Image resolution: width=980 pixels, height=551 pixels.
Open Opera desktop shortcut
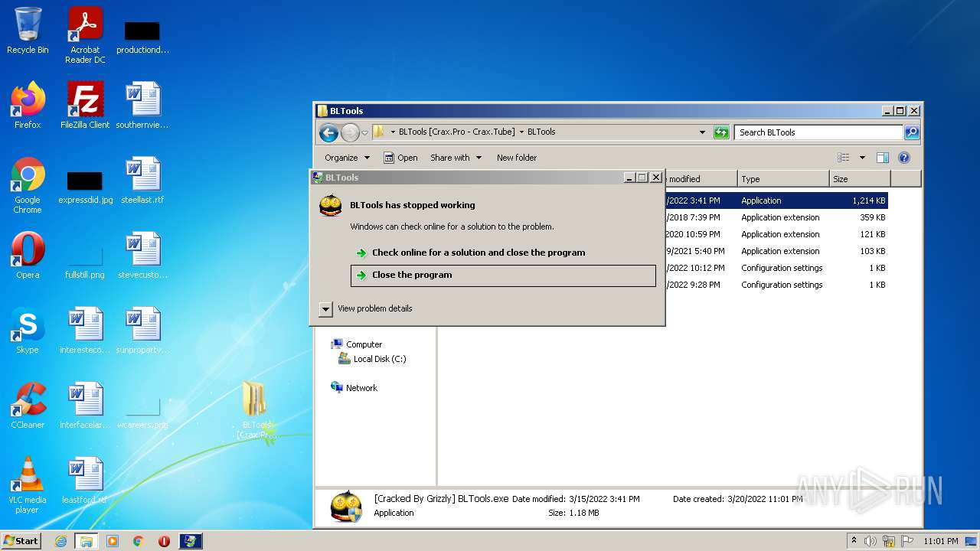tap(28, 256)
